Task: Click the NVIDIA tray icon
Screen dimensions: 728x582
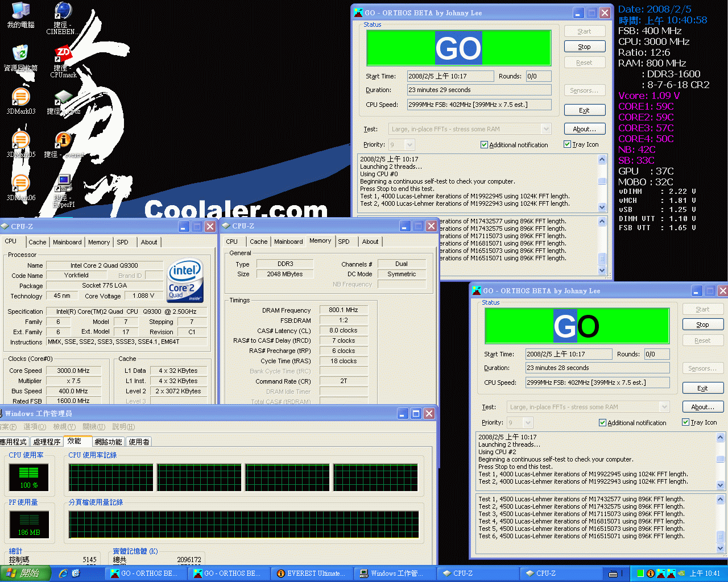Action: [x=681, y=573]
